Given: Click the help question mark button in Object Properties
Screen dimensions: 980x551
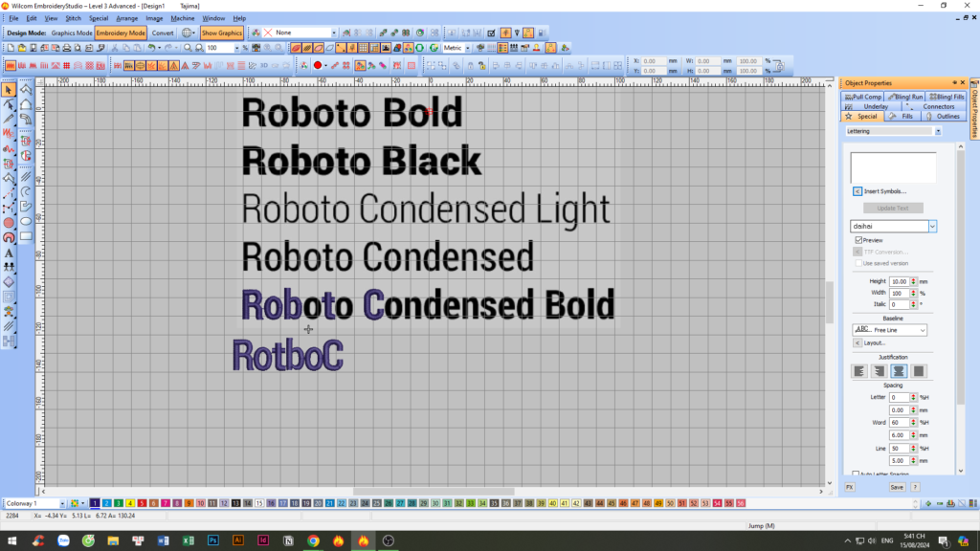Looking at the screenshot, I should 915,487.
